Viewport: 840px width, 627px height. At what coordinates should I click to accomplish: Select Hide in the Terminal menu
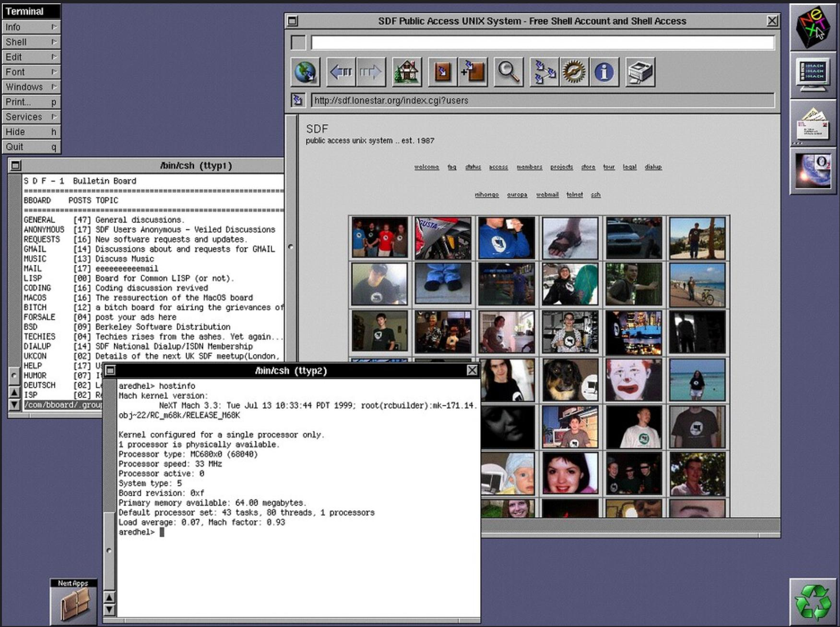pos(31,131)
